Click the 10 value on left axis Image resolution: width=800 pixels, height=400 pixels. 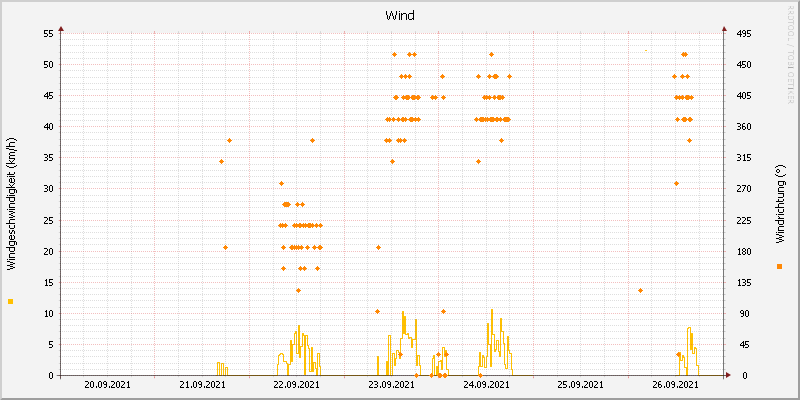48,314
